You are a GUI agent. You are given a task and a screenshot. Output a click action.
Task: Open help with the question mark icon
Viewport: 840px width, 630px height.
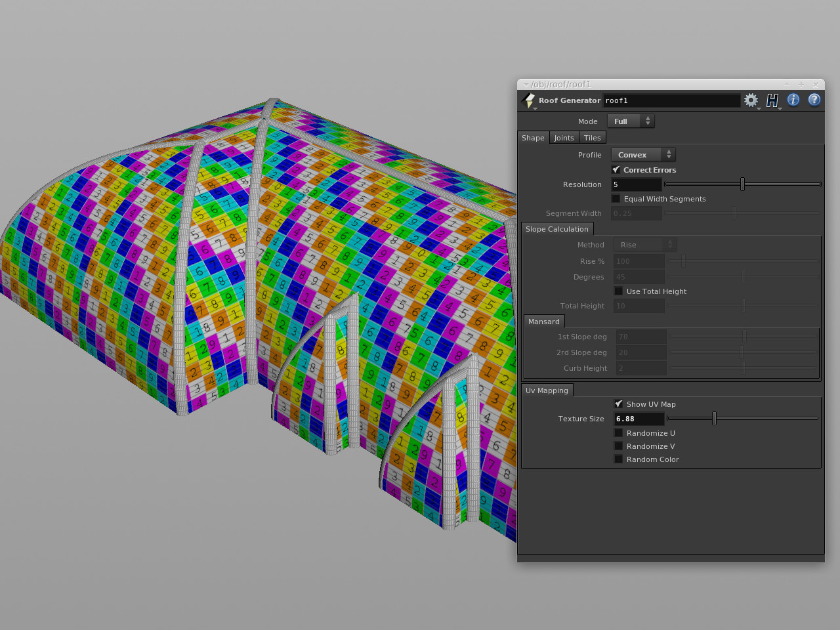pos(814,100)
